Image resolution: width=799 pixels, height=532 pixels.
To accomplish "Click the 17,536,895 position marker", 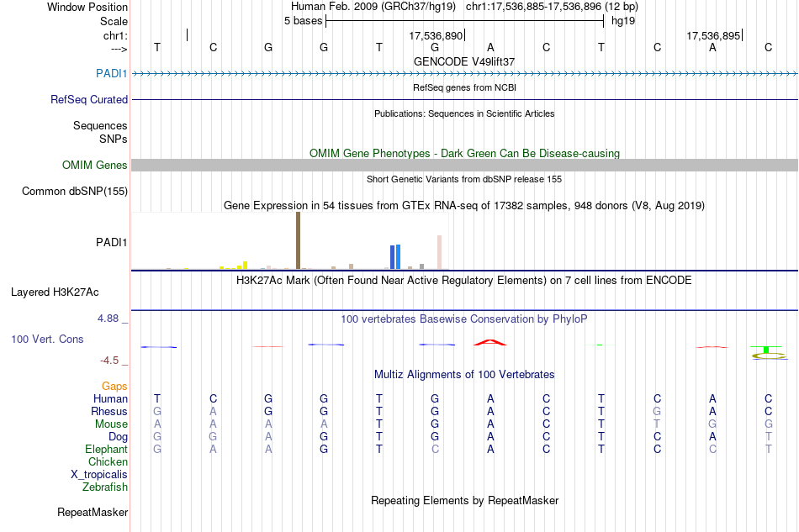I will 713,35.
